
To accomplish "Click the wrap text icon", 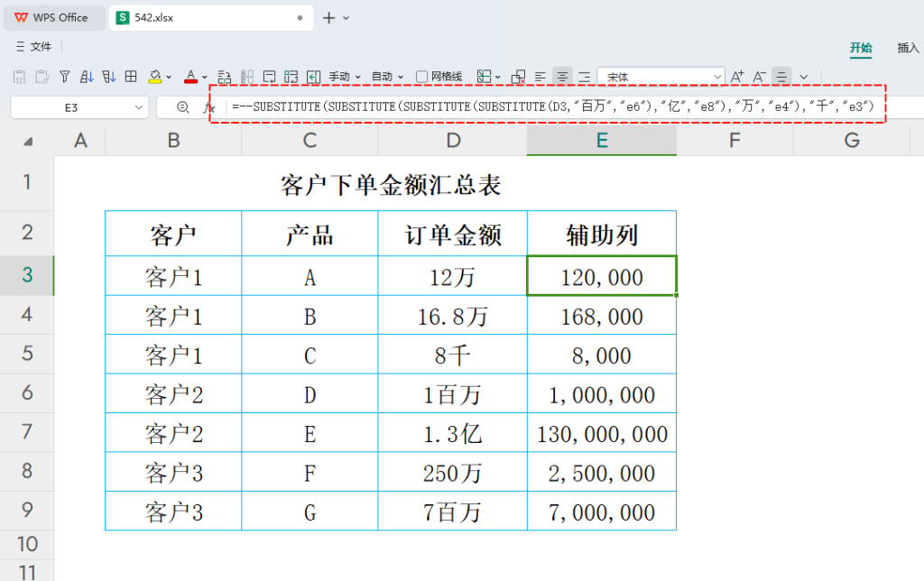I will (269, 77).
